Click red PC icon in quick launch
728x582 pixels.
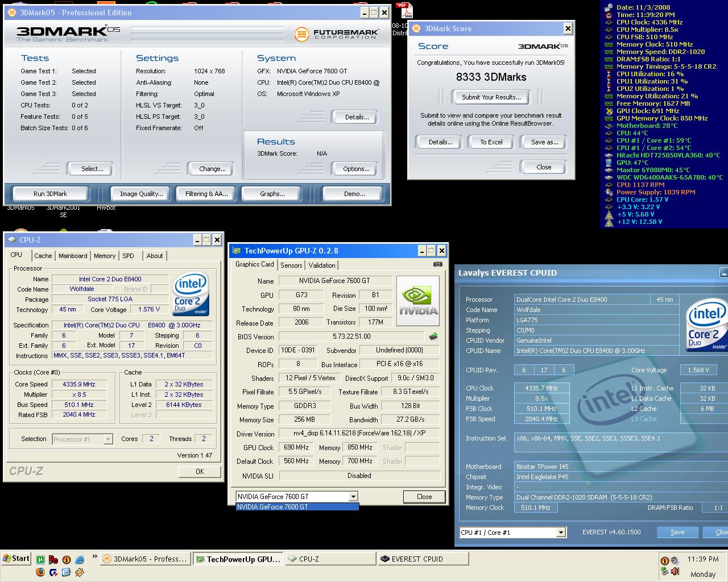(53, 560)
